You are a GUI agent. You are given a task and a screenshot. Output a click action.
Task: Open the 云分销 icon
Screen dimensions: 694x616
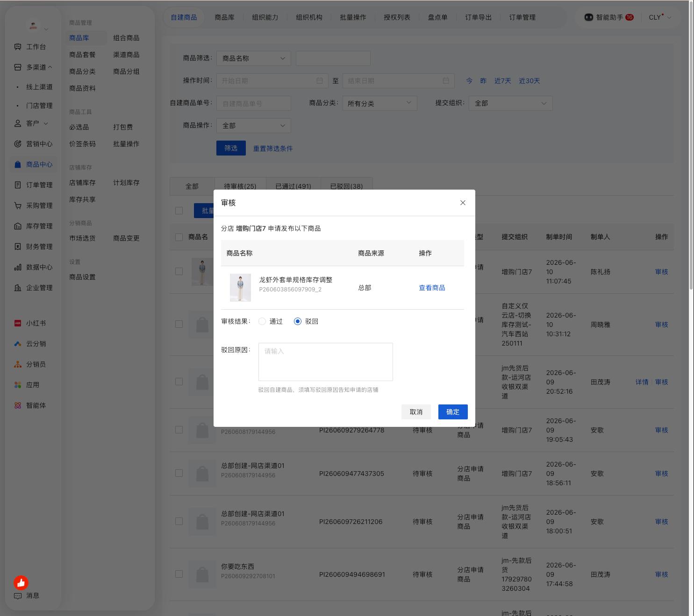coord(18,344)
